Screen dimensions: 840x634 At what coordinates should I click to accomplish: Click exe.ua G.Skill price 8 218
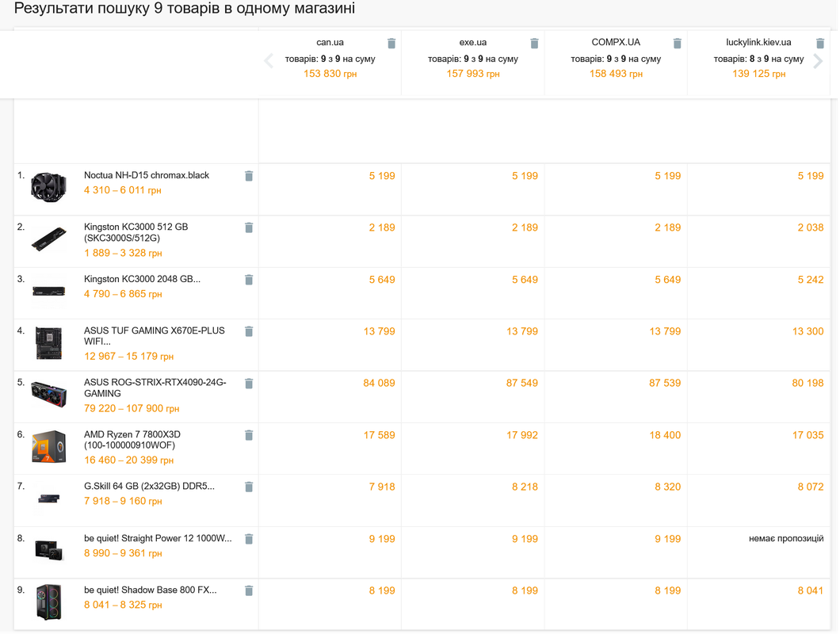coord(525,487)
